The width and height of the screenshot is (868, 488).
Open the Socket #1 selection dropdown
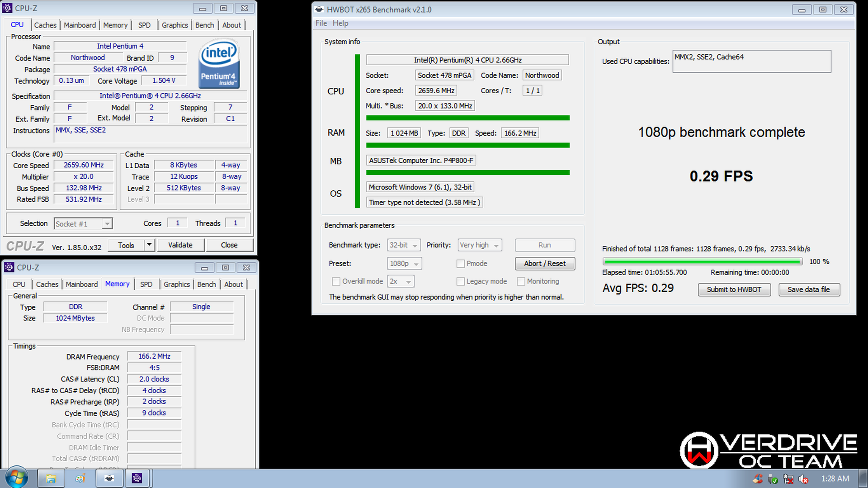pos(83,224)
